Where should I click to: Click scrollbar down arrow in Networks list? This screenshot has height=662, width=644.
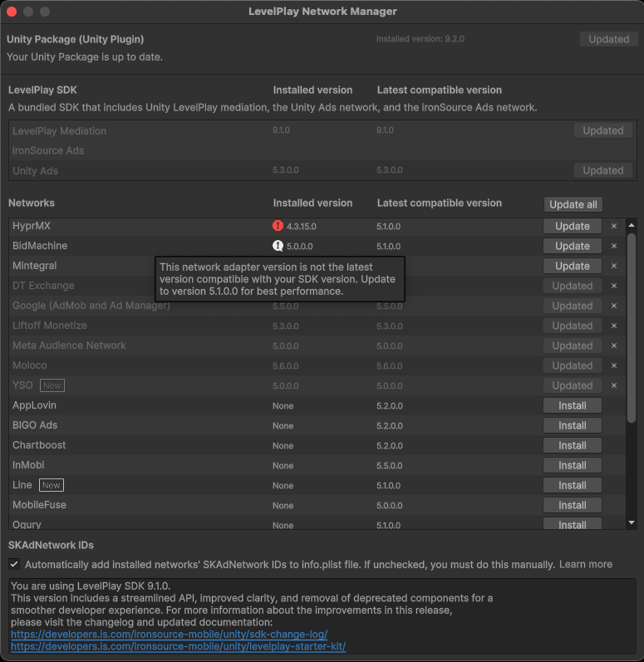[x=632, y=522]
